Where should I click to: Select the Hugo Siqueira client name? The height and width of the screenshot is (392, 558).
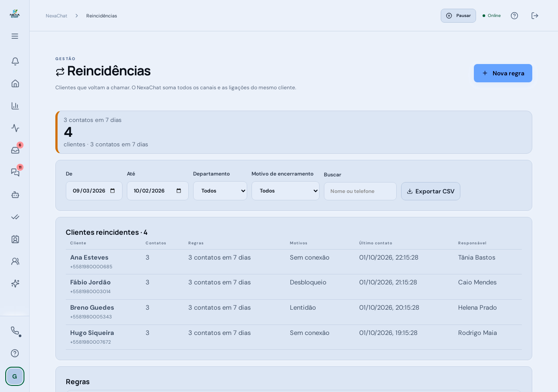pyautogui.click(x=92, y=333)
